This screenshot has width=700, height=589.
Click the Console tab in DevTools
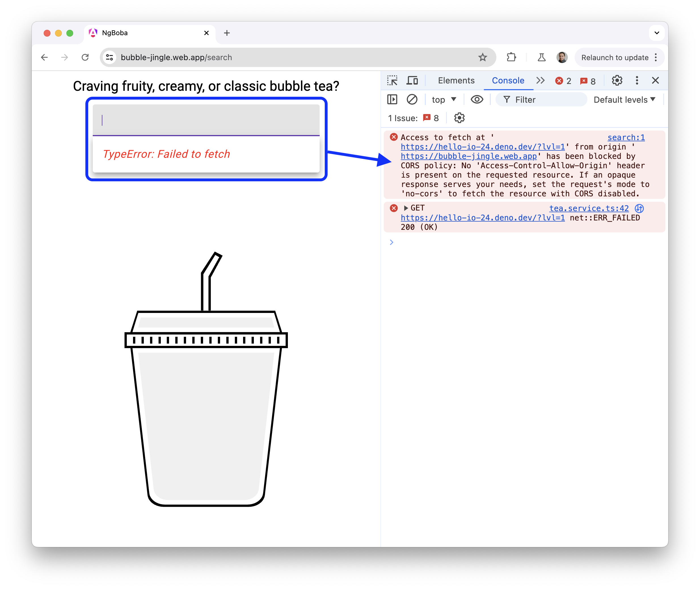point(505,81)
